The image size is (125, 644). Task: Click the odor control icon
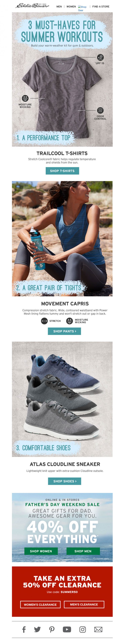pos(100,111)
